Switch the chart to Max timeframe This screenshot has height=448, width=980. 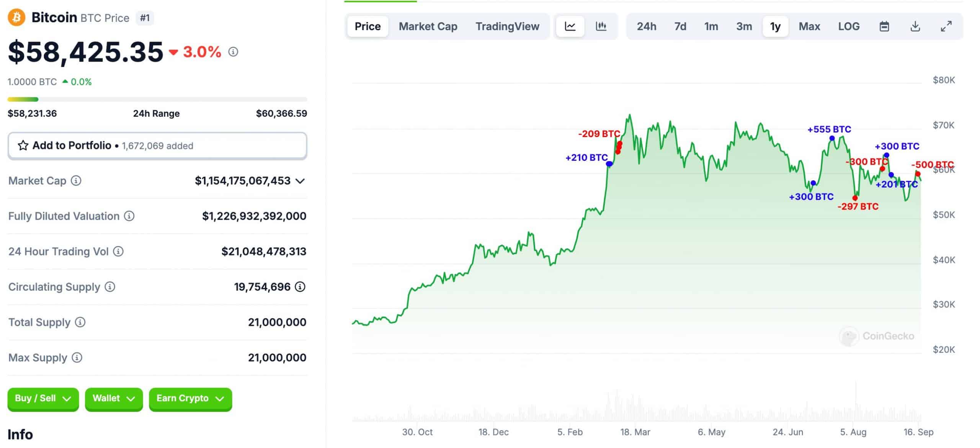tap(809, 26)
